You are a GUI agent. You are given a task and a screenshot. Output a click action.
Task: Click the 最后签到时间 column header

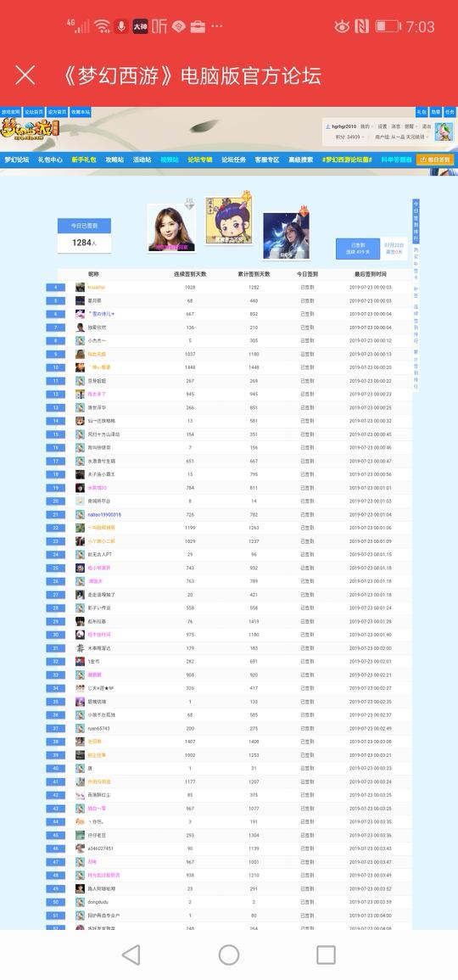tap(371, 274)
